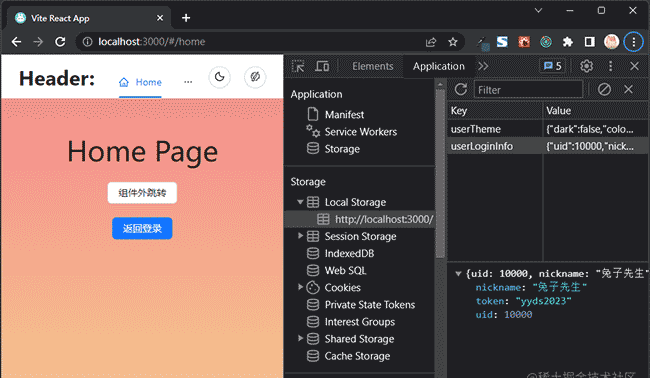Image resolution: width=650 pixels, height=378 pixels.
Task: Open DevTools settings gear
Action: point(586,66)
